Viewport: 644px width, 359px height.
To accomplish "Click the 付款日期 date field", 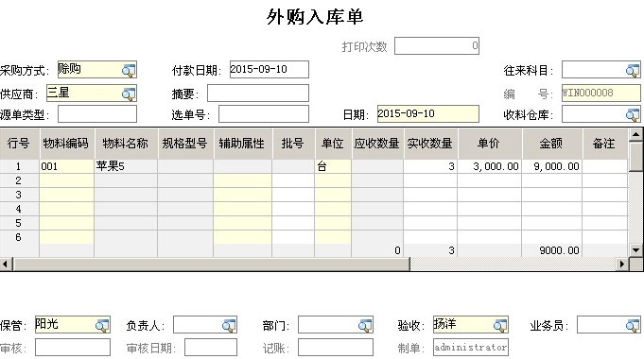I will [x=269, y=69].
